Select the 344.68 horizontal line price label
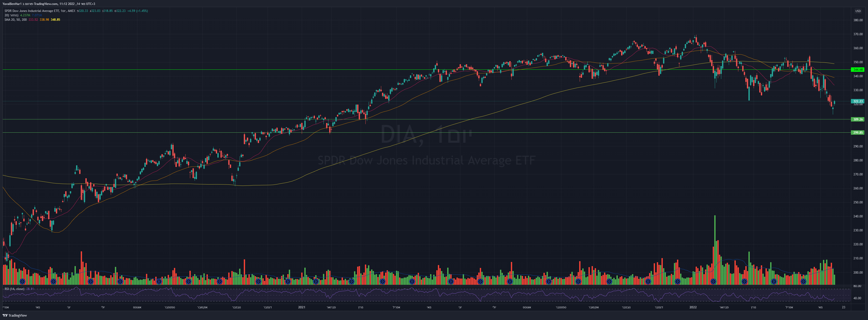Viewport: 868px width, 320px height. 858,70
